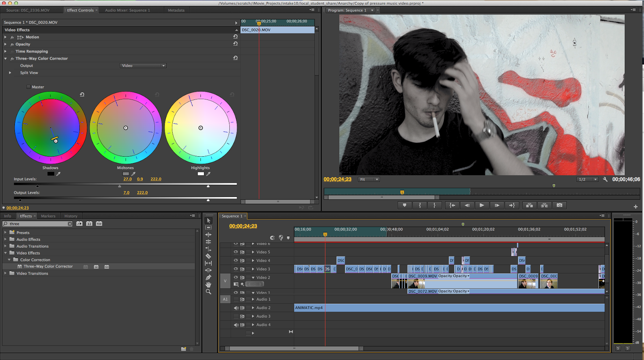Image resolution: width=644 pixels, height=360 pixels.
Task: Reset the Three-Way Color Corrector effect
Action: tap(235, 58)
